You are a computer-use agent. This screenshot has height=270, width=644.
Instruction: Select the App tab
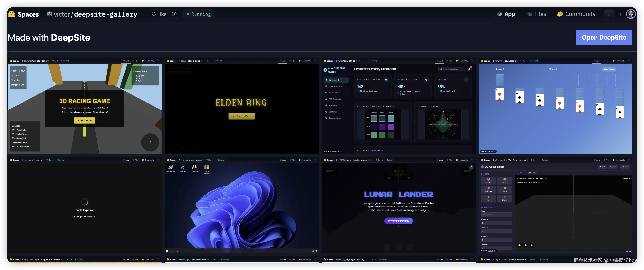pos(506,14)
